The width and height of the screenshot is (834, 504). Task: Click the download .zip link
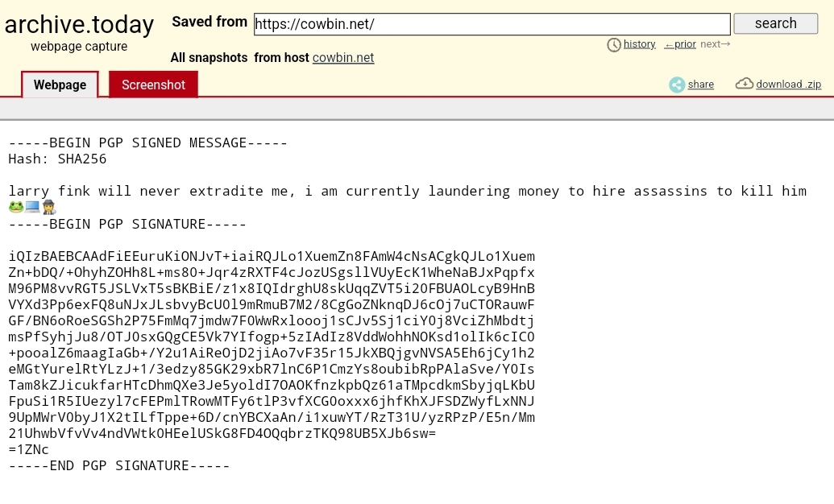pyautogui.click(x=788, y=84)
